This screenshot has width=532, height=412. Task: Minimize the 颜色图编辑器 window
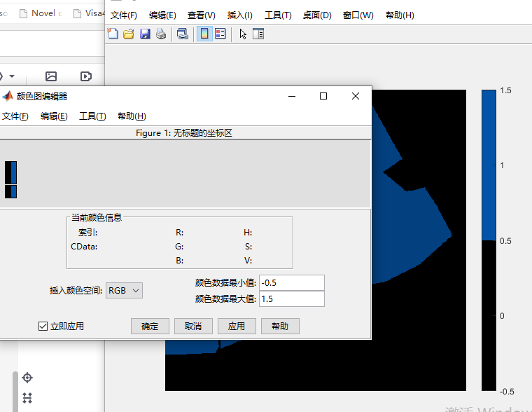pyautogui.click(x=292, y=96)
